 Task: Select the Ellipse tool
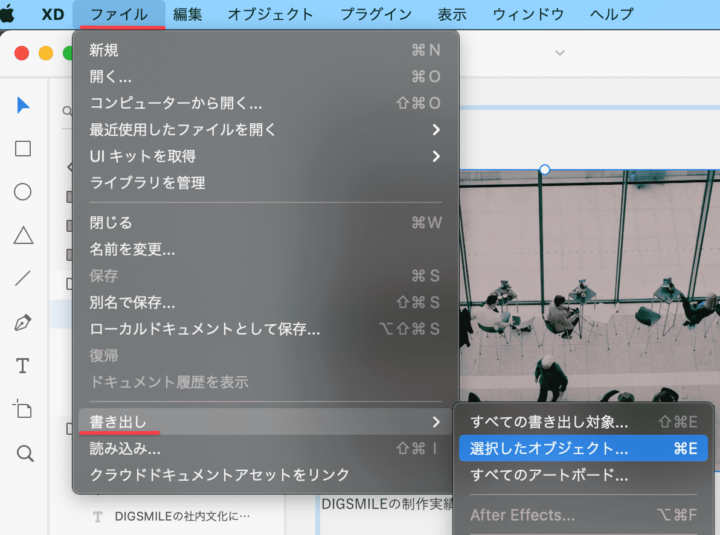click(x=22, y=191)
